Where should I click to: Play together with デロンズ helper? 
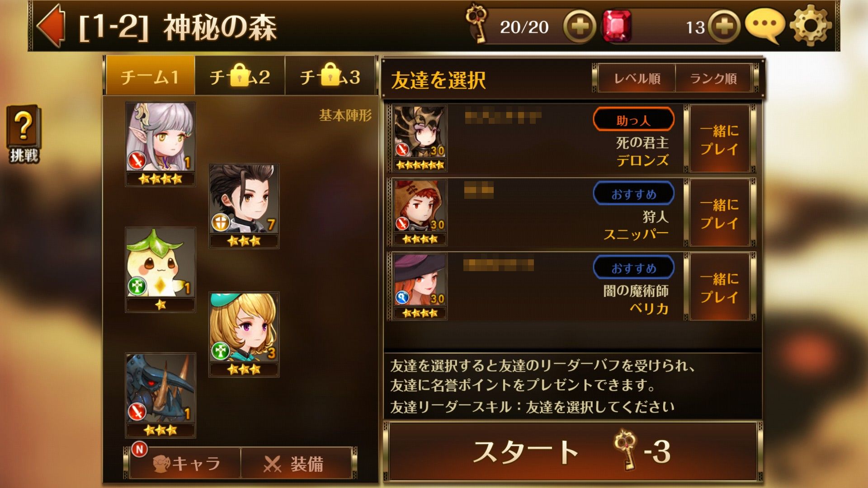coord(719,139)
